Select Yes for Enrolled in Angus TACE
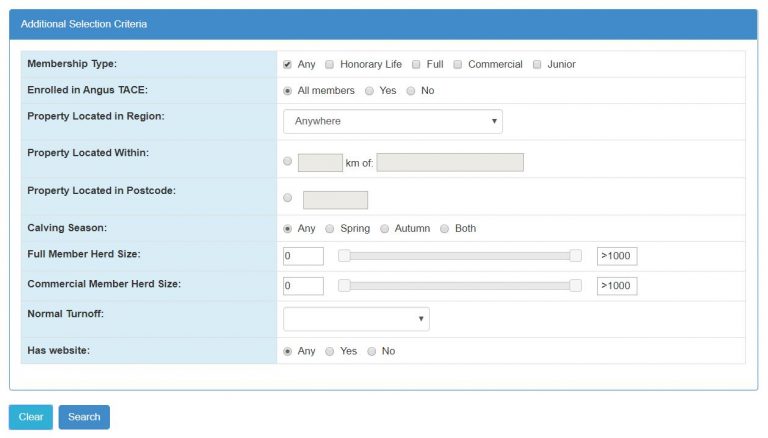This screenshot has height=438, width=768. [369, 91]
